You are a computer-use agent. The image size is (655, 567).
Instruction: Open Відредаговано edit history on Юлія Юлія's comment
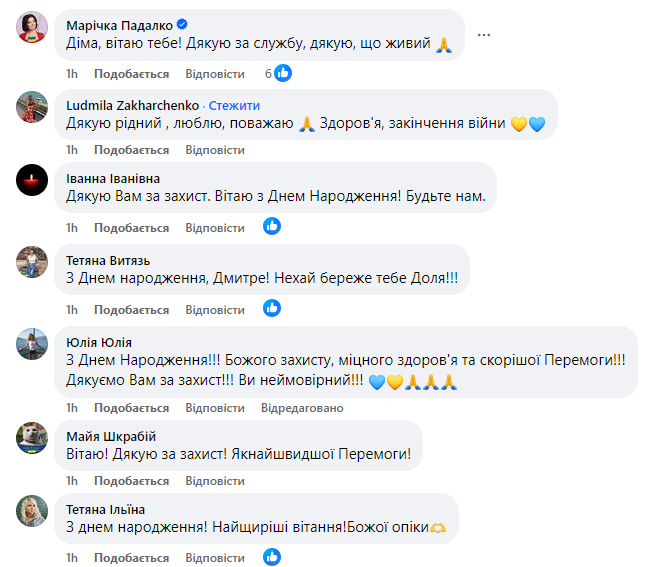coord(302,408)
